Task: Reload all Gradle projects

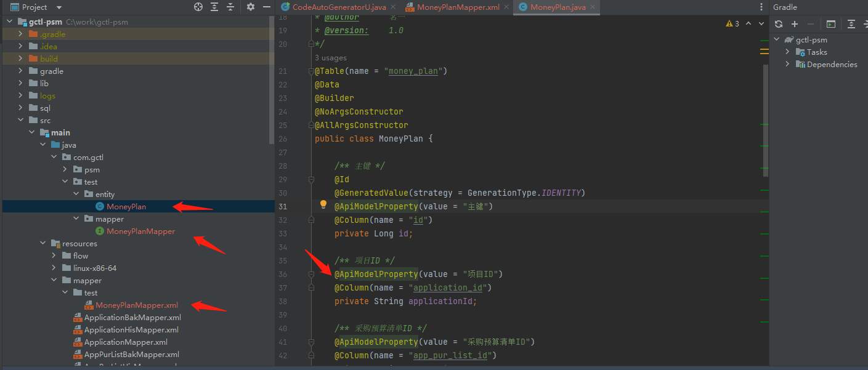Action: click(x=779, y=24)
